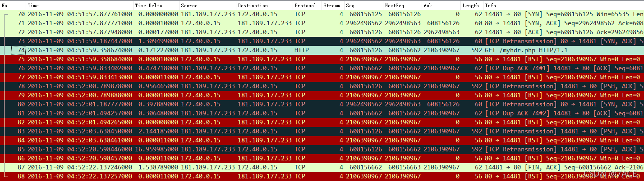
Task: Select packet 87 FIN, ACK row
Action: click(322, 167)
